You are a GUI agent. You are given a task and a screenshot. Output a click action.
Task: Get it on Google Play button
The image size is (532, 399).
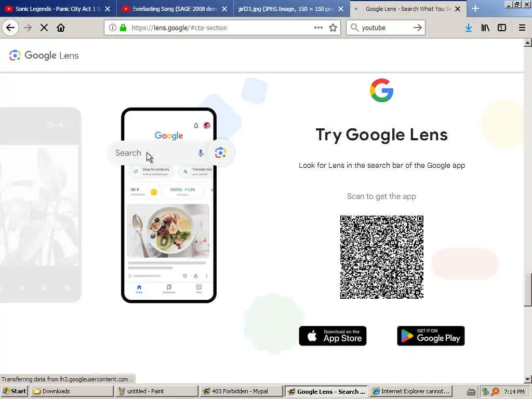coord(431,336)
